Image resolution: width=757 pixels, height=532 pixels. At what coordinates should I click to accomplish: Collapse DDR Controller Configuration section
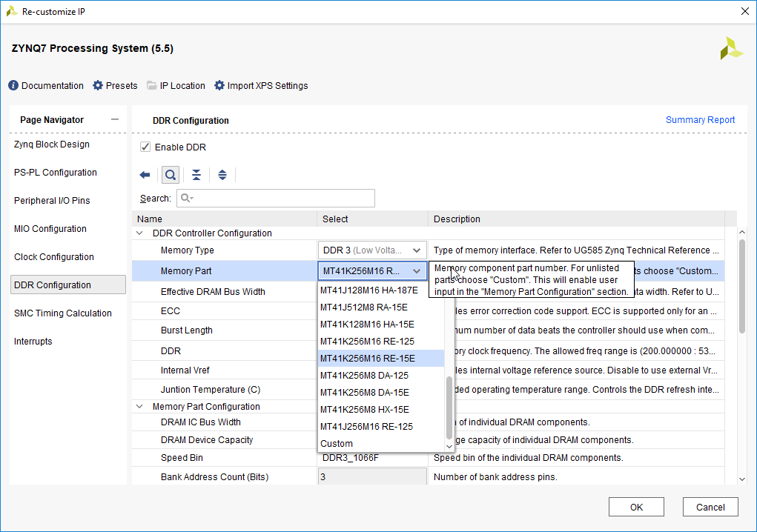point(140,233)
